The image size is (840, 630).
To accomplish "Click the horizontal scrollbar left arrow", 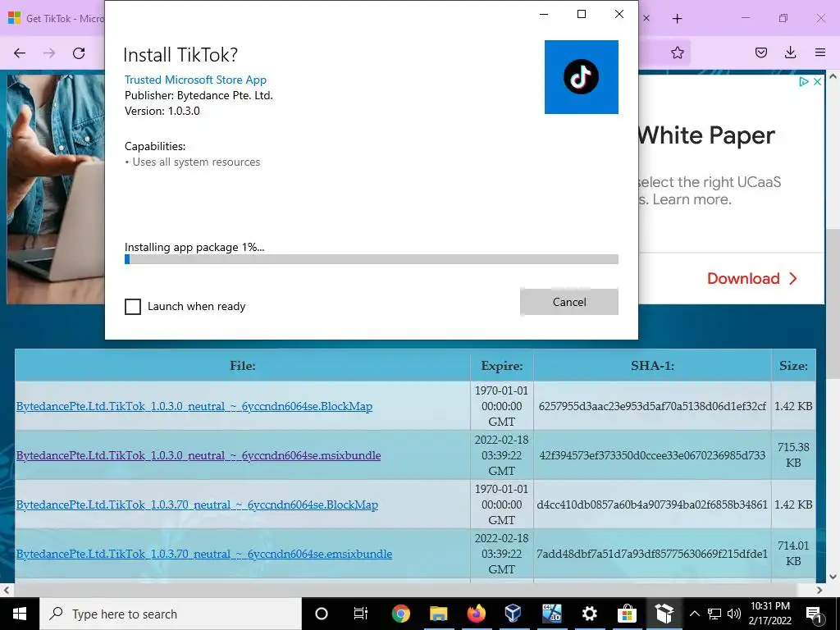I will (7, 590).
